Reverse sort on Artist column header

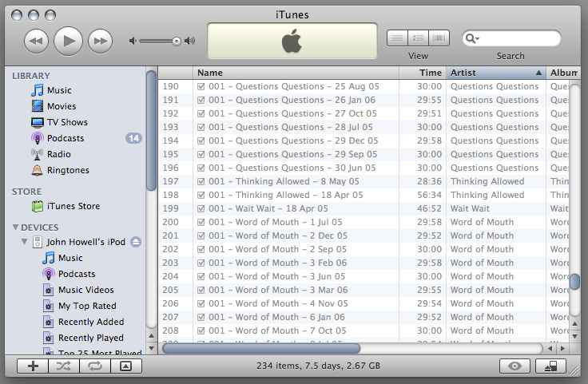pos(496,73)
